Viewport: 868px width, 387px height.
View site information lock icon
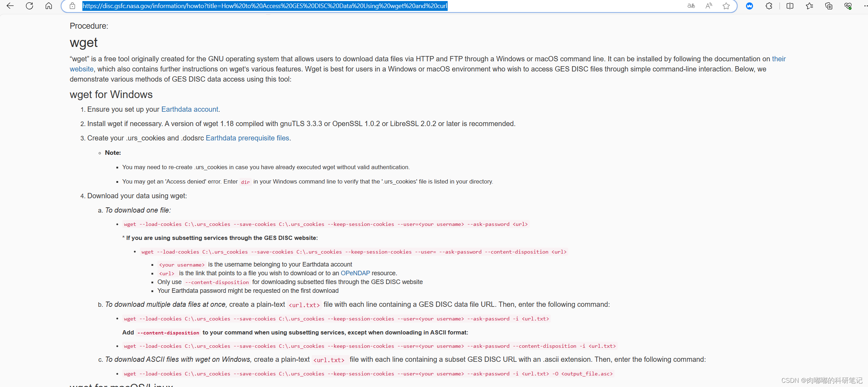[x=72, y=6]
